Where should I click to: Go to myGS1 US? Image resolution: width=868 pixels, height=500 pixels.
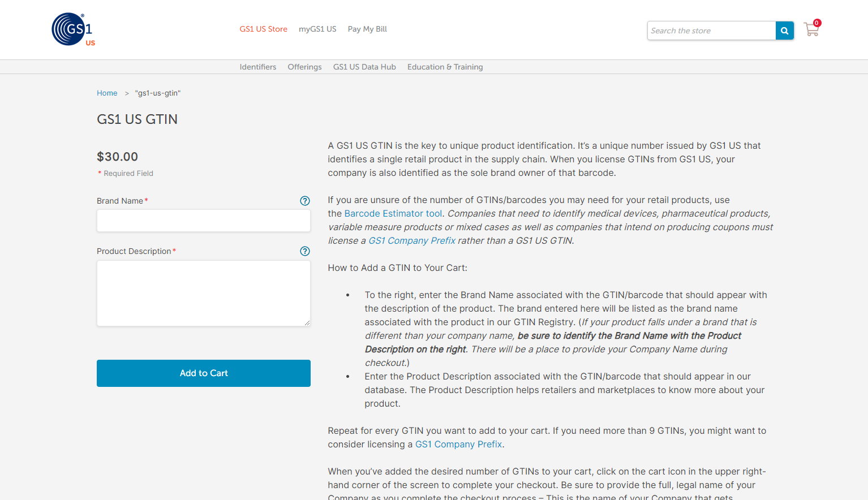pyautogui.click(x=317, y=29)
